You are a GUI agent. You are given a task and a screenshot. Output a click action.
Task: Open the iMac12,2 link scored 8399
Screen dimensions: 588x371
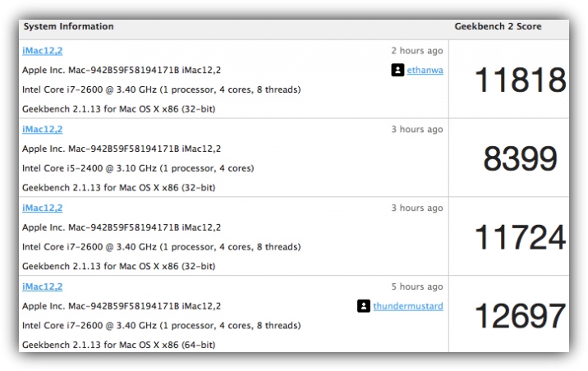point(43,130)
